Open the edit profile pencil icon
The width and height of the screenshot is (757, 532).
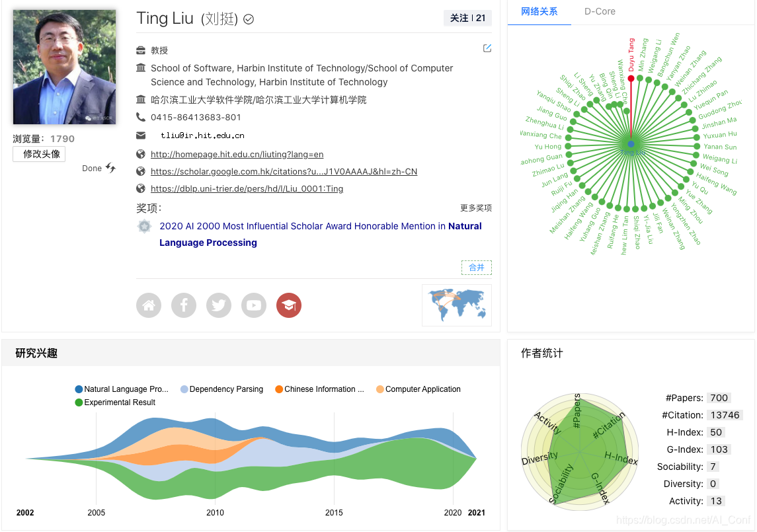tap(487, 48)
